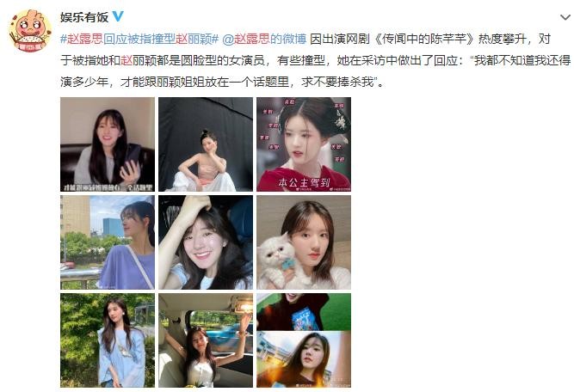Open the collage photo with green background
The height and width of the screenshot is (392, 574).
point(304,340)
